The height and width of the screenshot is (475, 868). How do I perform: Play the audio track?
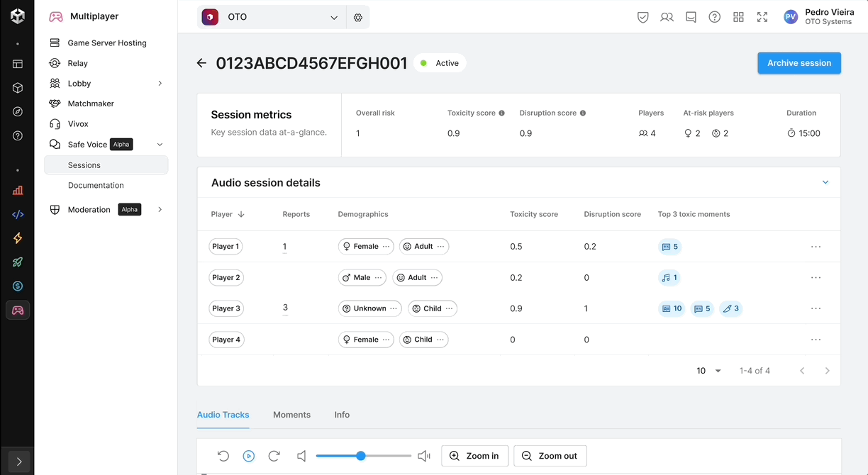(x=249, y=456)
